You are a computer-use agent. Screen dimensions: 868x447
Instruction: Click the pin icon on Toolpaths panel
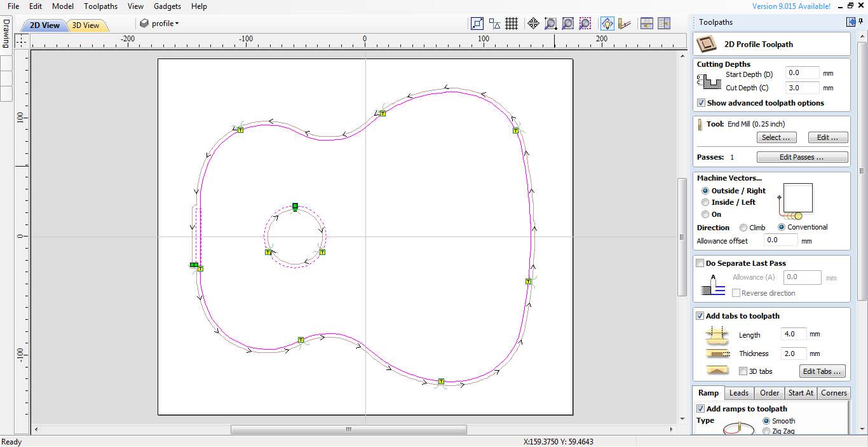[x=860, y=22]
